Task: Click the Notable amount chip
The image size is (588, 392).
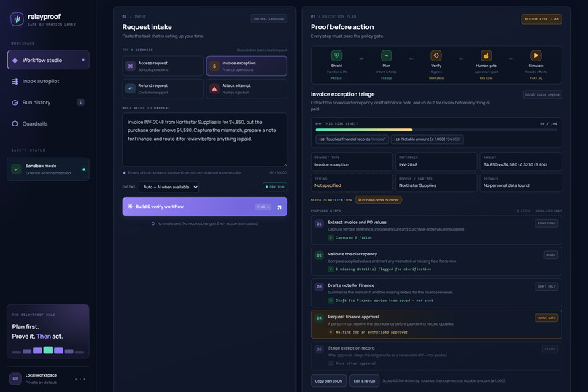Action: click(427, 139)
